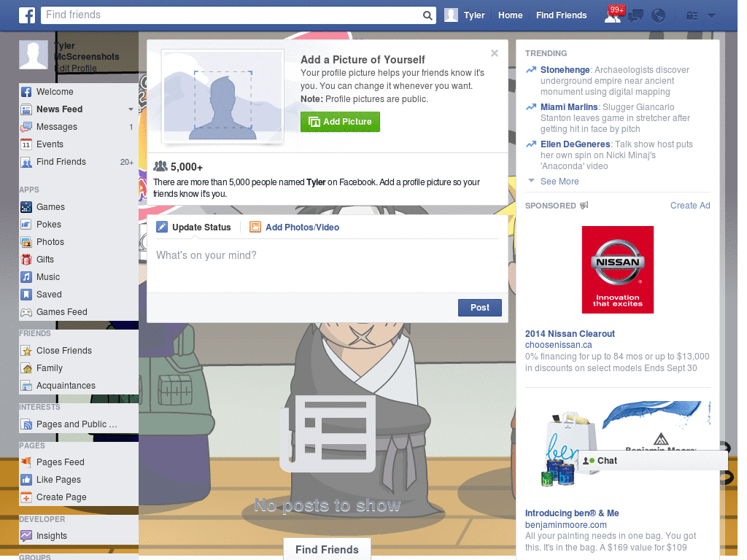This screenshot has width=747, height=560.
Task: Open Introducing ben® & Me ad link
Action: click(x=572, y=513)
